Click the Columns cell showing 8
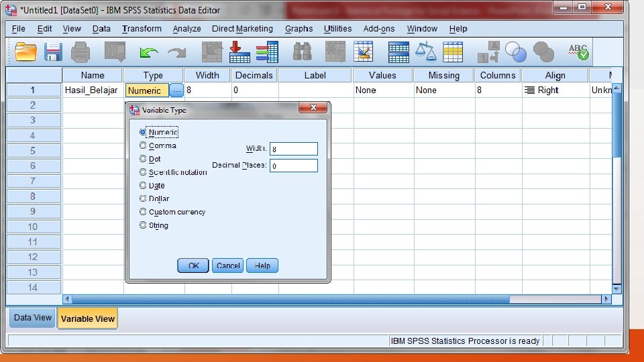Screen dimensions: 644x362 point(498,90)
